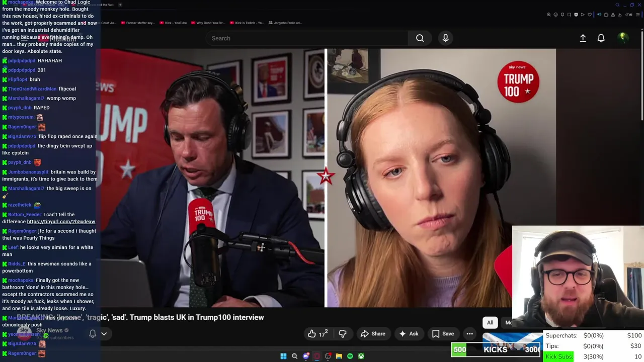Open a new browser tab with plus

pos(120,5)
